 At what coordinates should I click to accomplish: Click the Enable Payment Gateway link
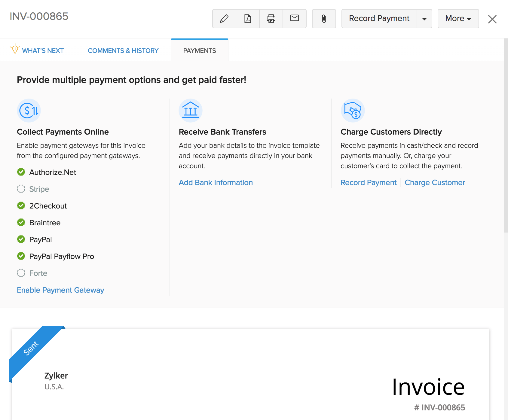click(60, 290)
